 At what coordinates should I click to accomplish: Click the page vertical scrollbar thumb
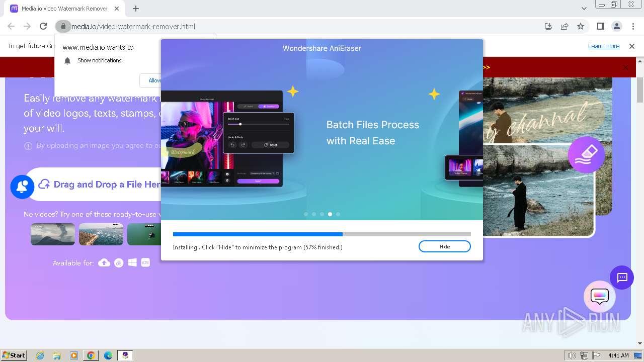click(x=640, y=90)
